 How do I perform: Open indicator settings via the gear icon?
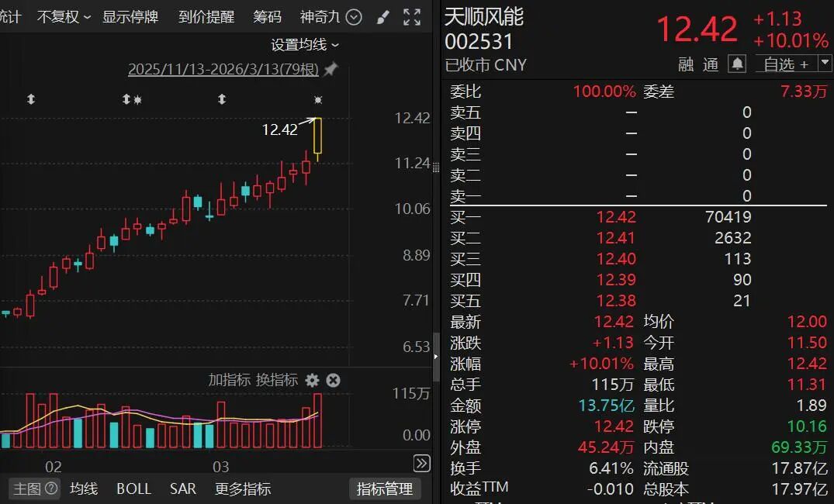[x=312, y=381]
